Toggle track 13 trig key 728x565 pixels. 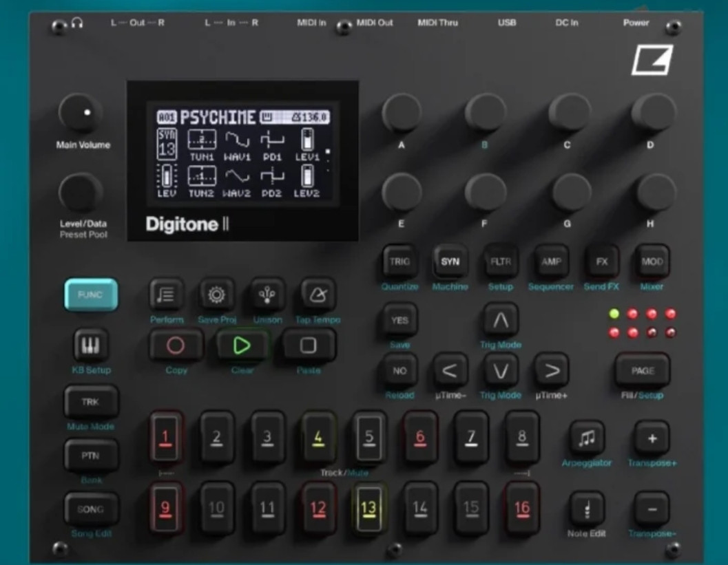tap(368, 508)
